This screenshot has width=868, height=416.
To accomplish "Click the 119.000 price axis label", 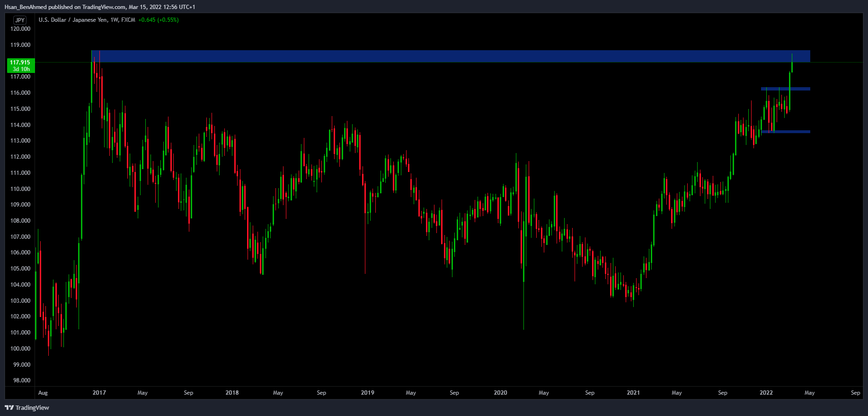I will tap(20, 45).
